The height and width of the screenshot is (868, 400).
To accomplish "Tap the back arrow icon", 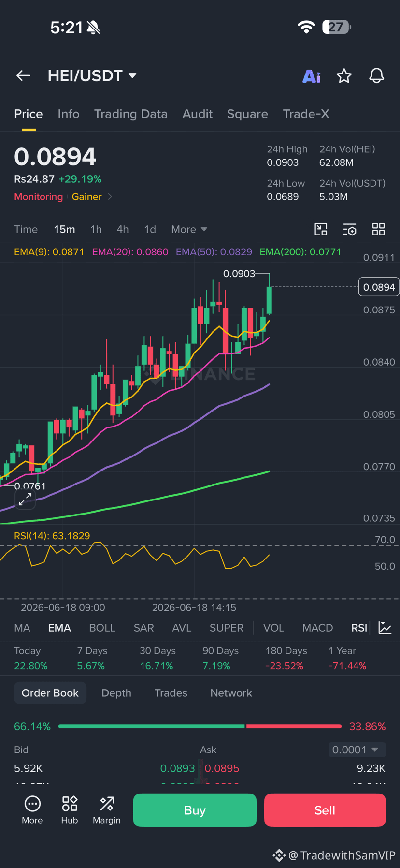I will (23, 75).
